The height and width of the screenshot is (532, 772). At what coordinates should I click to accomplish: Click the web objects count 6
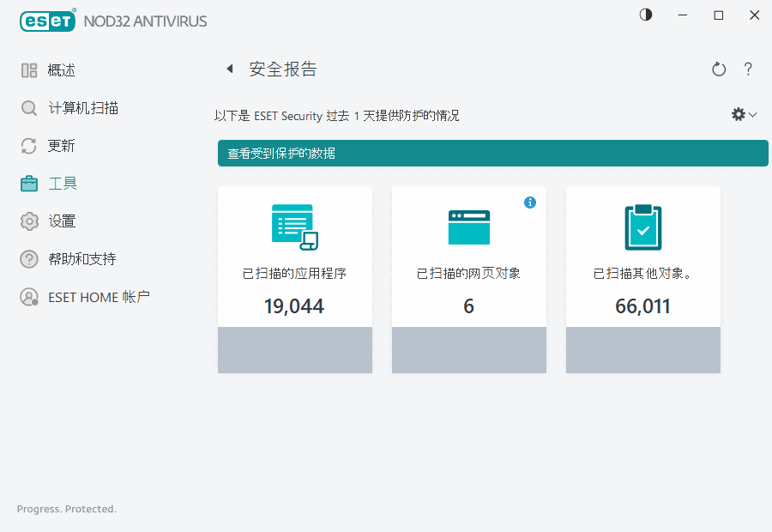pyautogui.click(x=468, y=306)
